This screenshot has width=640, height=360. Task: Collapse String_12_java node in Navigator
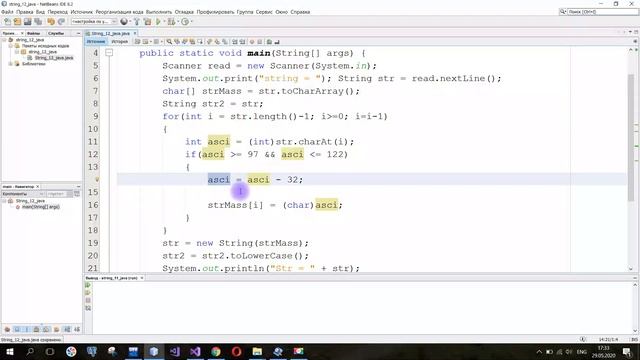point(4,201)
